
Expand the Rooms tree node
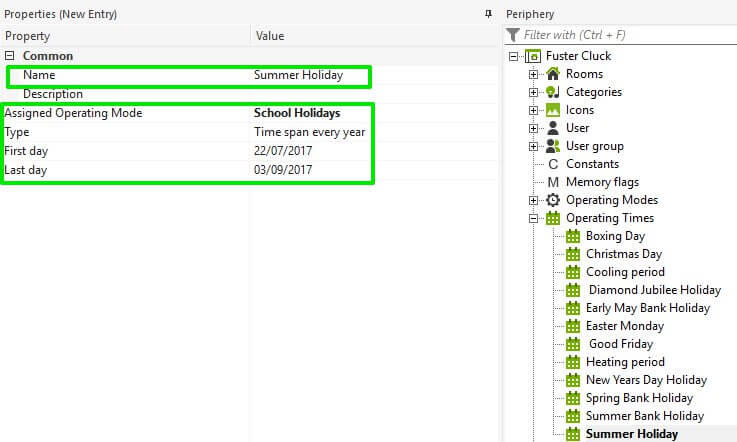(534, 74)
